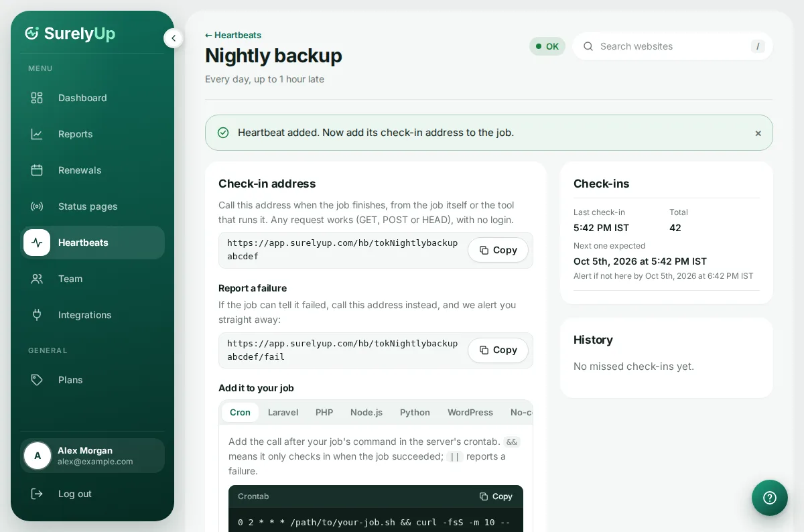The width and height of the screenshot is (804, 532).
Task: Switch to the Node.js tab
Action: tap(366, 412)
